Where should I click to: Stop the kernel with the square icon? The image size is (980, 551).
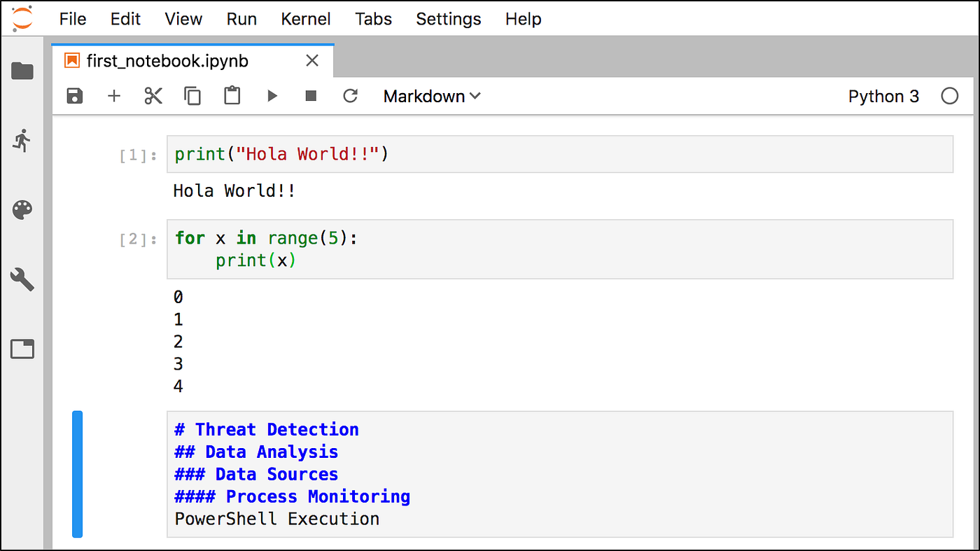(311, 96)
